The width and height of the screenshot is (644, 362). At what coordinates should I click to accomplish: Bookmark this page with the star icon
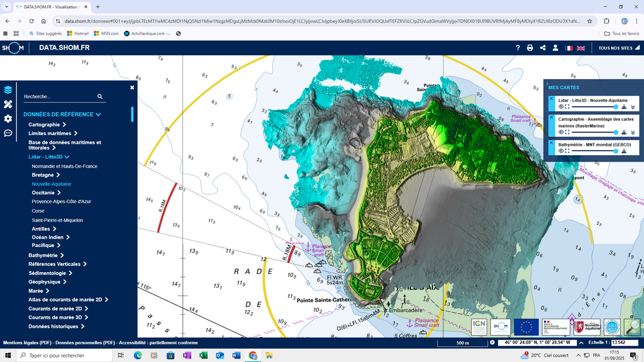(590, 21)
